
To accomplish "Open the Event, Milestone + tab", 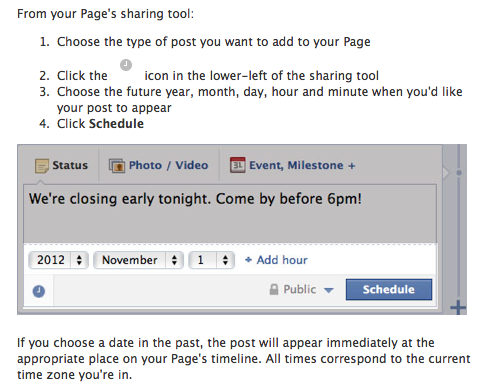I will click(293, 165).
